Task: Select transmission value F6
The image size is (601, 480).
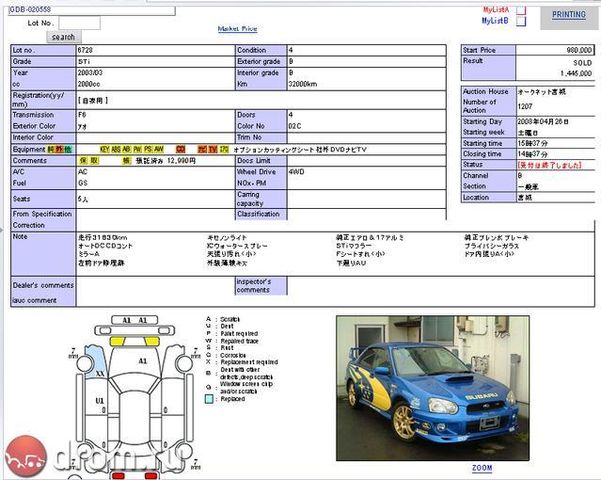Action: pos(82,115)
